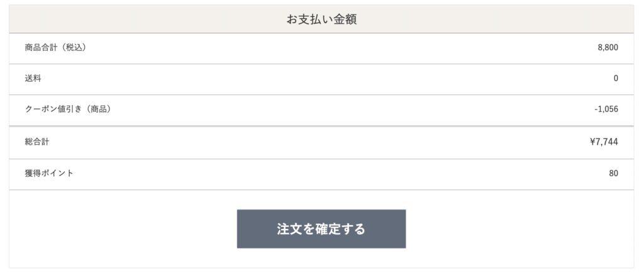Click the 注文を確定する button

click(x=321, y=229)
